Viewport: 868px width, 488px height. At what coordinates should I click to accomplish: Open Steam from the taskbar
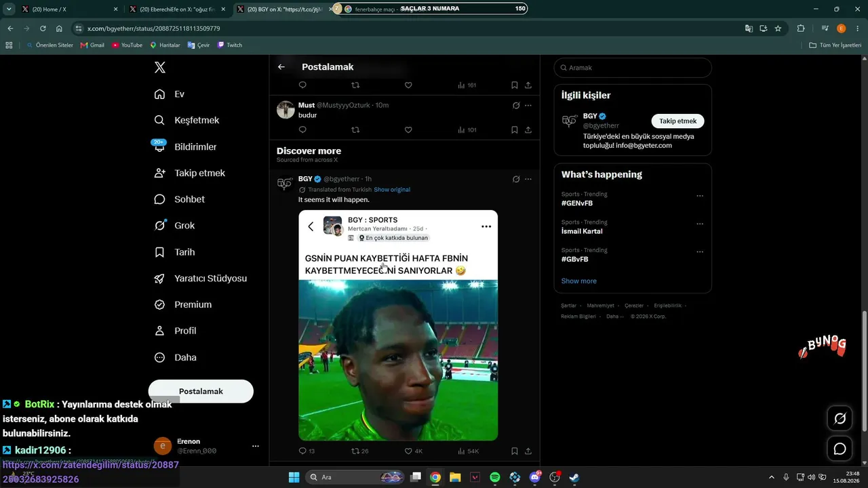(x=574, y=477)
